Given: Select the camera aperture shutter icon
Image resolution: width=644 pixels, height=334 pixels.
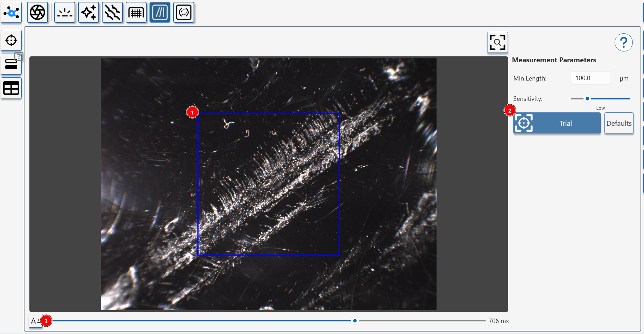Looking at the screenshot, I should tap(37, 13).
